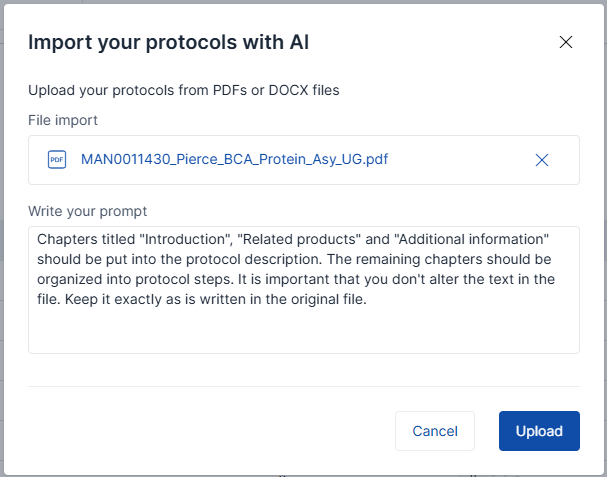607x477 pixels.
Task: Click the divider line above the buttons
Action: pos(304,386)
